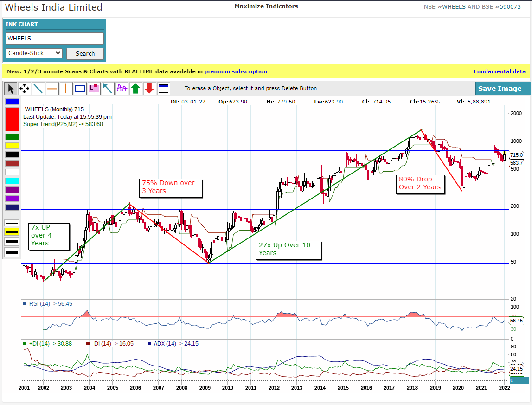Click the INK CHART panel header

click(x=55, y=24)
